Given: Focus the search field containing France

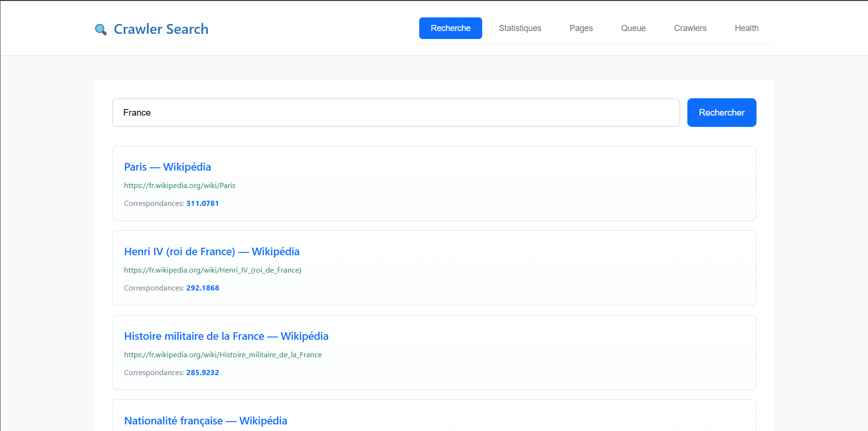Looking at the screenshot, I should pyautogui.click(x=396, y=112).
